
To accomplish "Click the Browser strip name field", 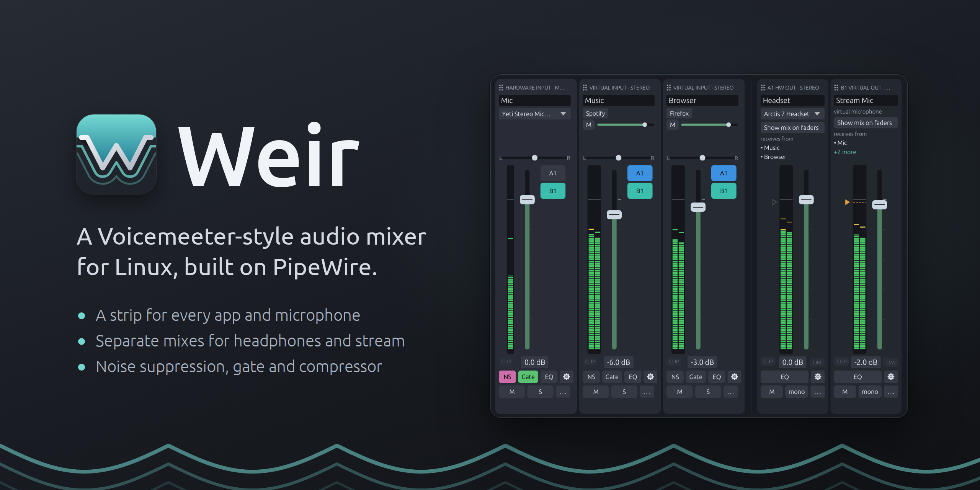I will [702, 100].
